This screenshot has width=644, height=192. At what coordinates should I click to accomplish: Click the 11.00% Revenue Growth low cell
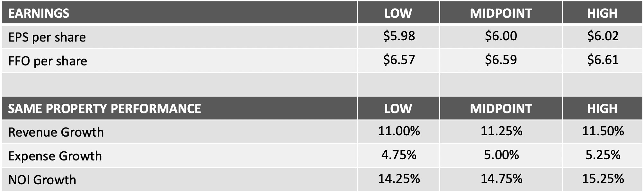point(399,131)
